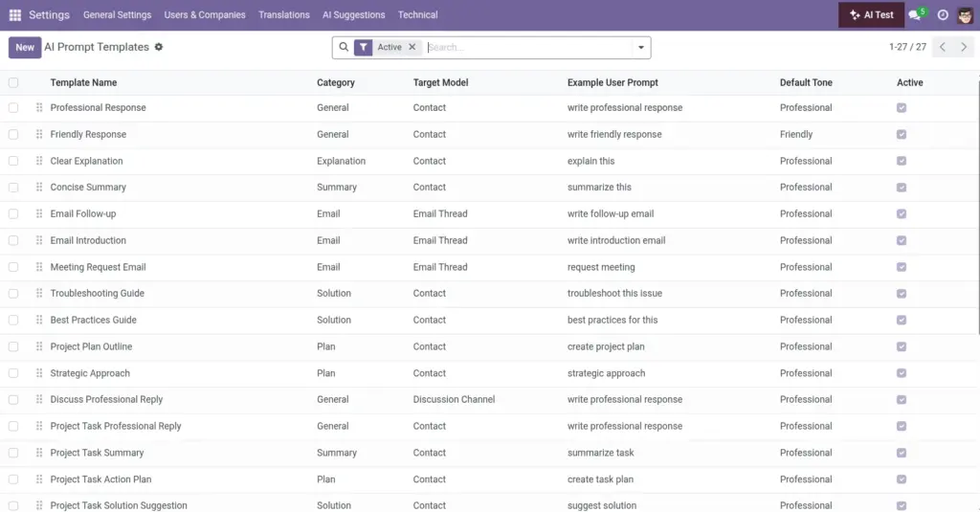The width and height of the screenshot is (980, 512).
Task: Focus the search input field
Action: click(x=528, y=48)
